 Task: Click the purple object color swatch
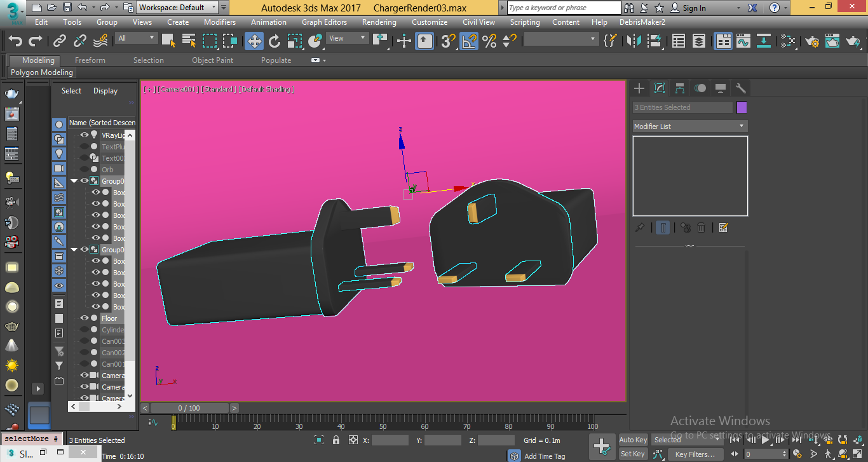(742, 107)
